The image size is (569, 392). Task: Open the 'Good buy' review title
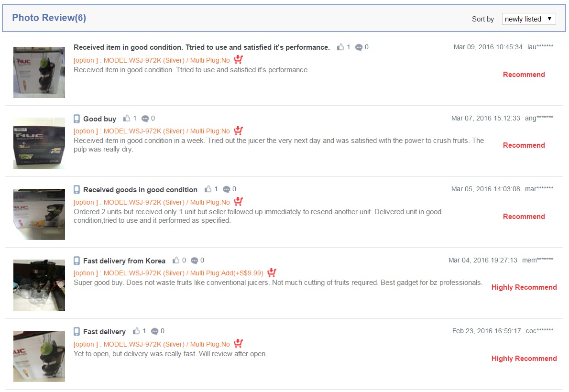[x=100, y=119]
